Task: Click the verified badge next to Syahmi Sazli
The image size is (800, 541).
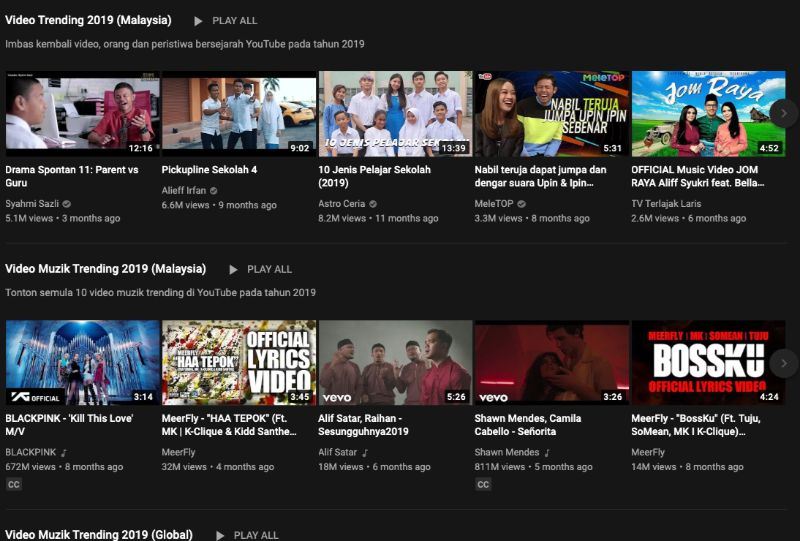Action: pyautogui.click(x=67, y=204)
